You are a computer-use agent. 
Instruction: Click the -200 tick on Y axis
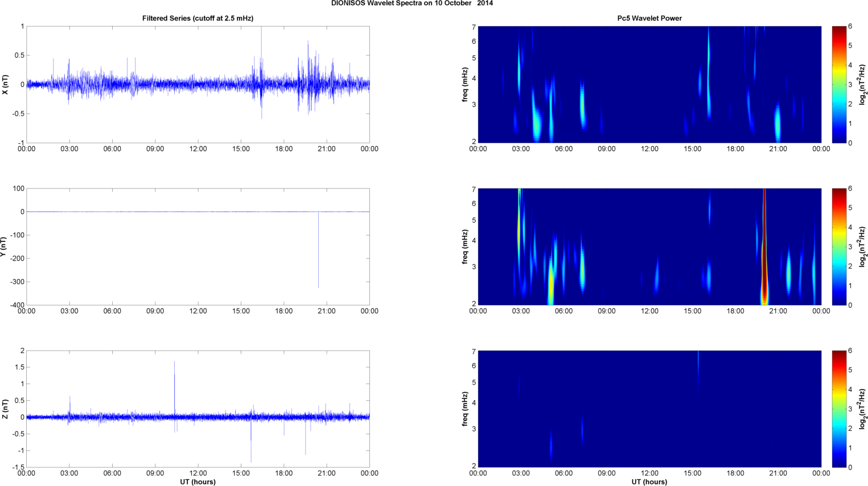[17, 258]
